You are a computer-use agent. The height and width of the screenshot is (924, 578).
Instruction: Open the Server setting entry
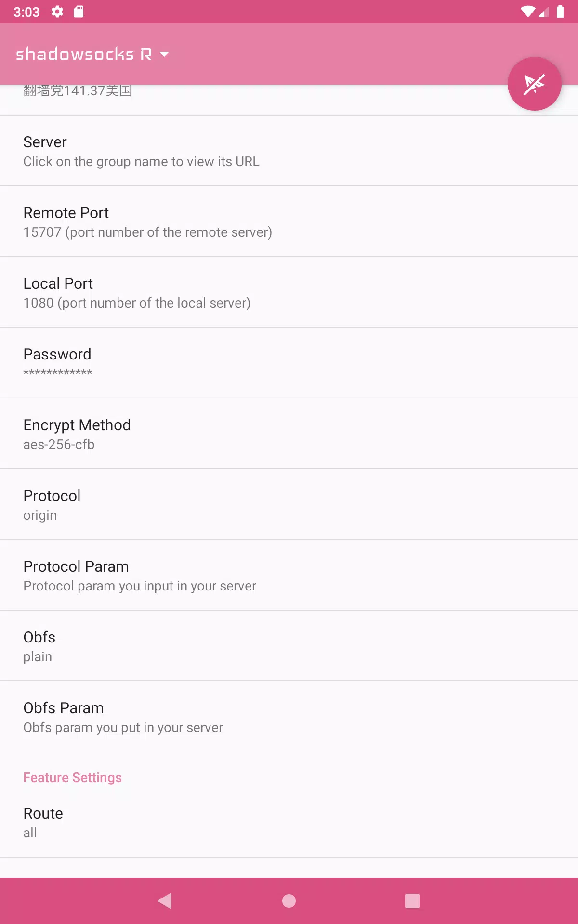click(x=289, y=151)
